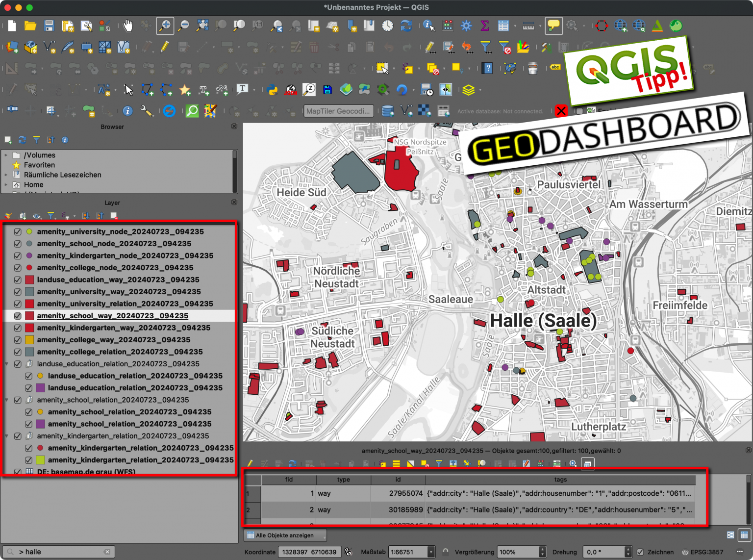753x560 pixels.
Task: Click the red symbol swatch of amenity_school_way
Action: (29, 316)
